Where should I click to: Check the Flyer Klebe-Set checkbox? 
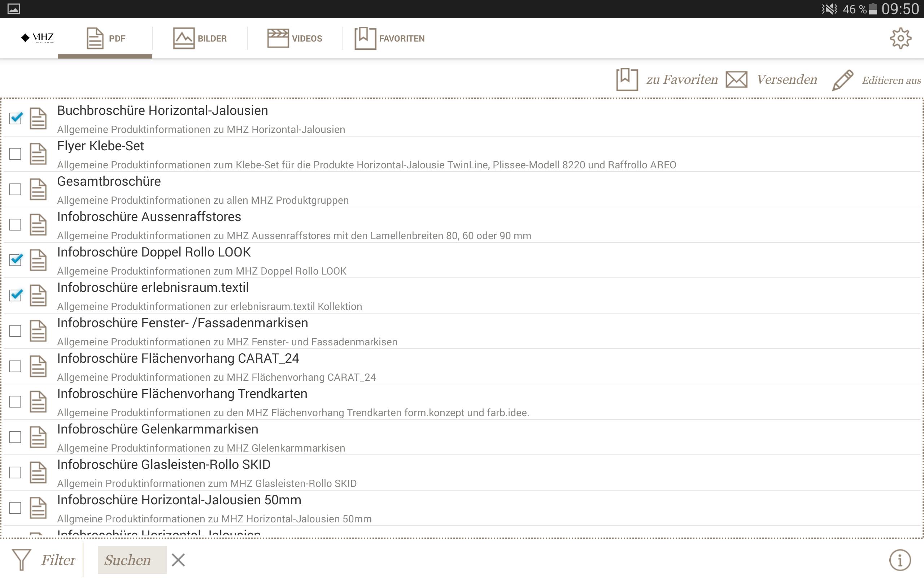[15, 154]
